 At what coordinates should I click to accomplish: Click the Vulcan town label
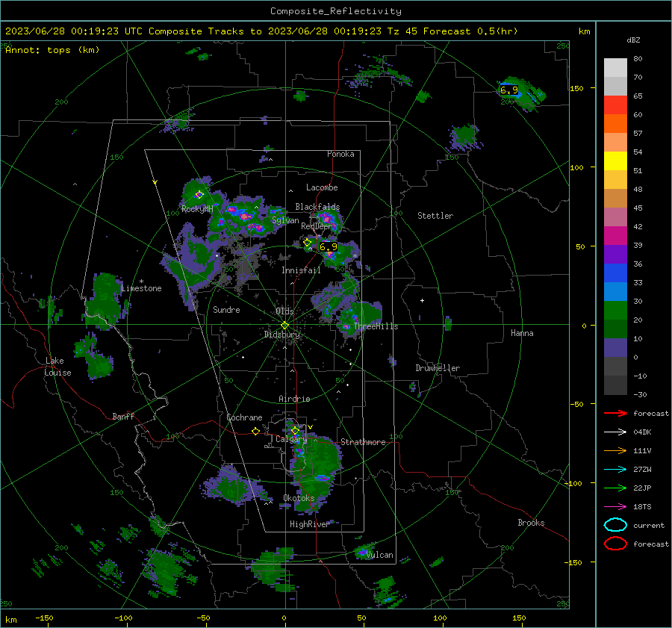pyautogui.click(x=380, y=555)
